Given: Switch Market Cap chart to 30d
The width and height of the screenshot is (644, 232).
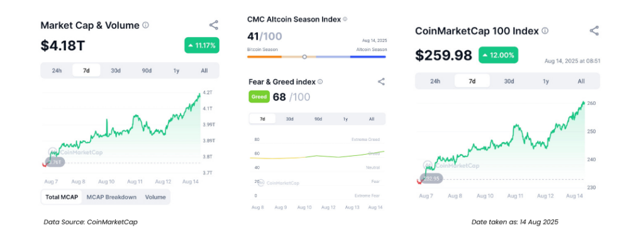Looking at the screenshot, I should (116, 70).
